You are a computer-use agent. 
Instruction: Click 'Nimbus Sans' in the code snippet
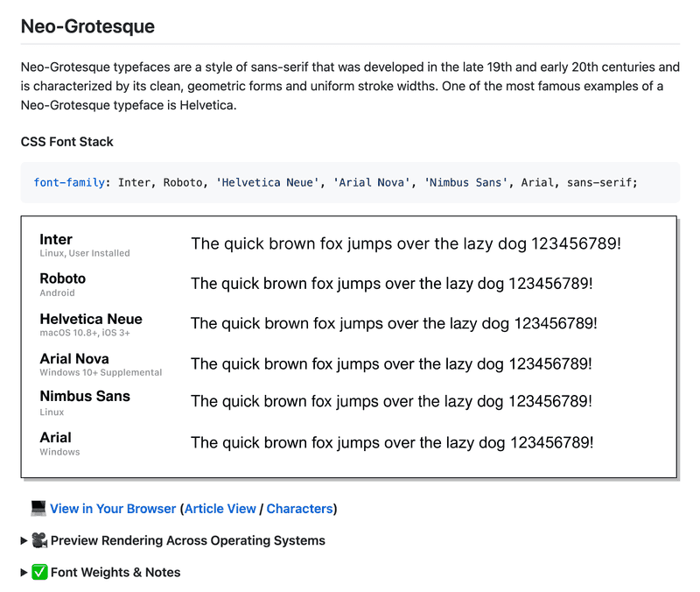465,183
